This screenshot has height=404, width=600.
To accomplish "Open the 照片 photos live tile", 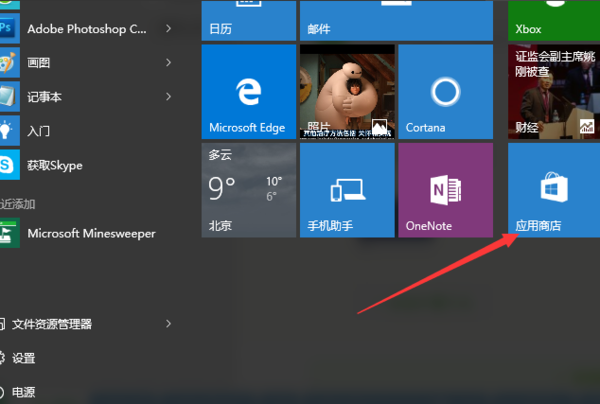I will tap(346, 92).
